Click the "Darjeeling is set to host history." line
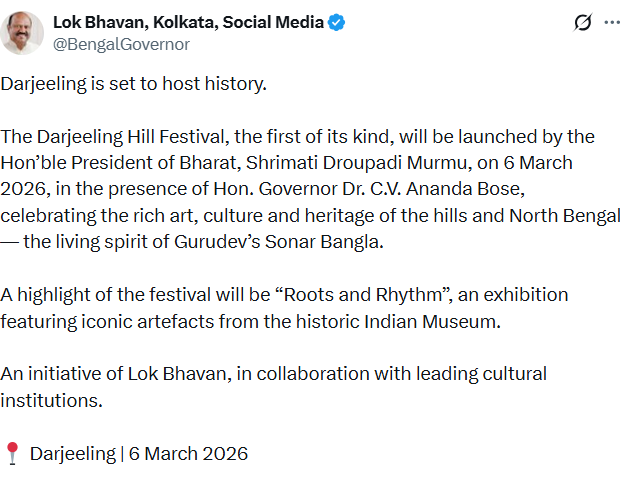 pyautogui.click(x=134, y=83)
